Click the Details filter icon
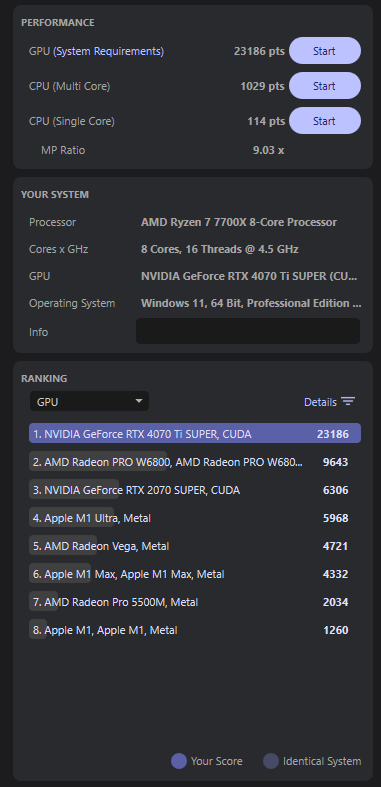 tap(348, 402)
